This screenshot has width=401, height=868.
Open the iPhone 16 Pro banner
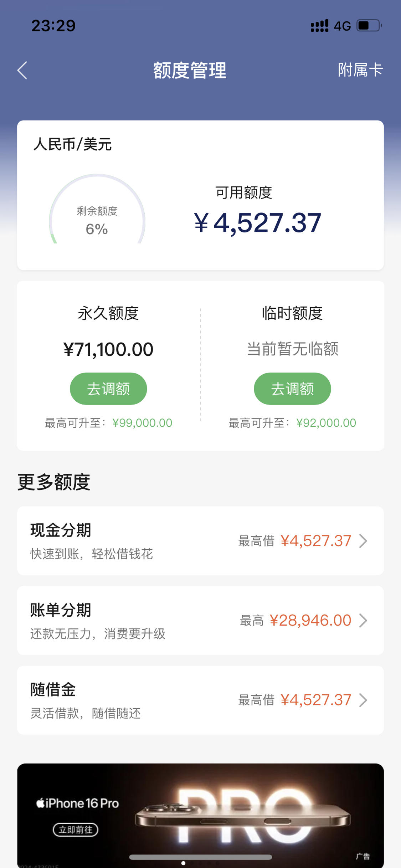tap(200, 816)
